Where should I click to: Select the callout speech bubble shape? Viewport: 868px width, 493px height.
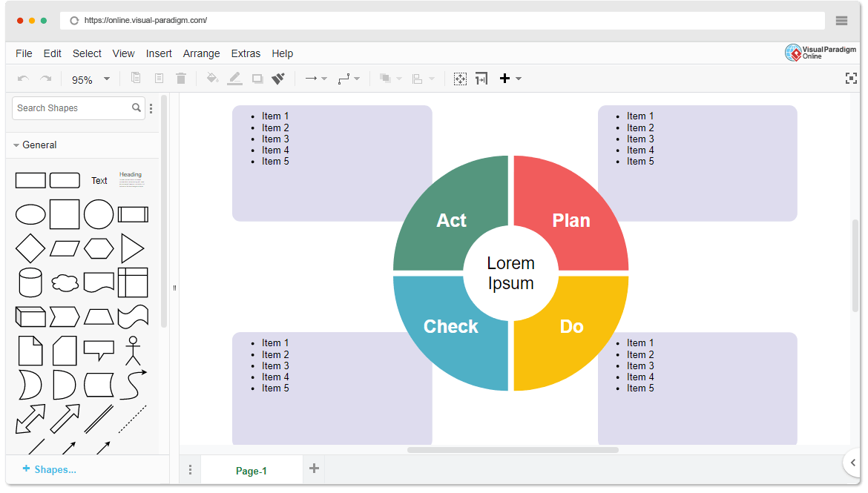coord(99,350)
